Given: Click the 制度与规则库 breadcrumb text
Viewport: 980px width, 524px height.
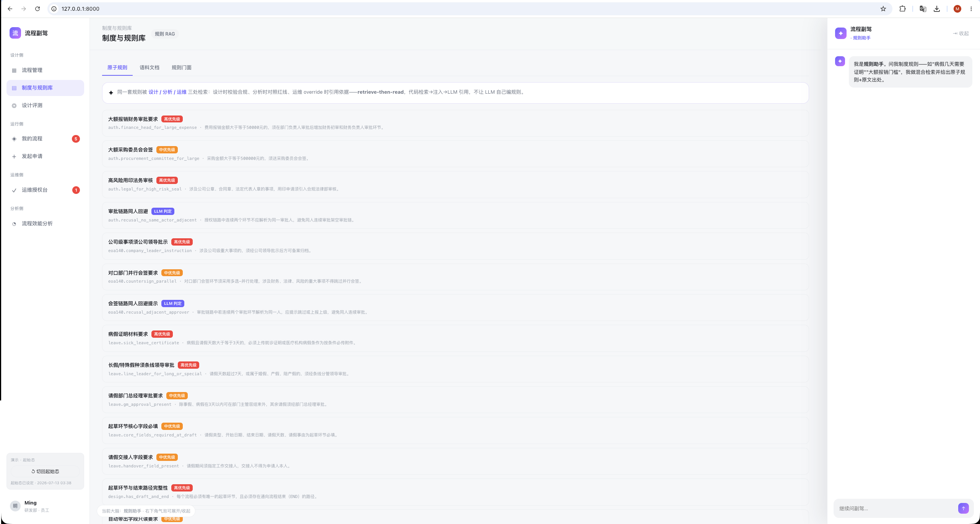Looking at the screenshot, I should 117,28.
